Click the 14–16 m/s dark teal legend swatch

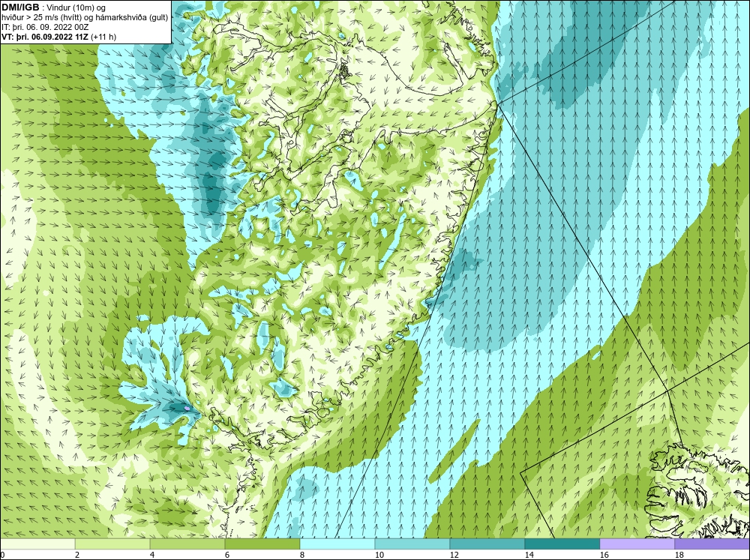[x=562, y=544]
